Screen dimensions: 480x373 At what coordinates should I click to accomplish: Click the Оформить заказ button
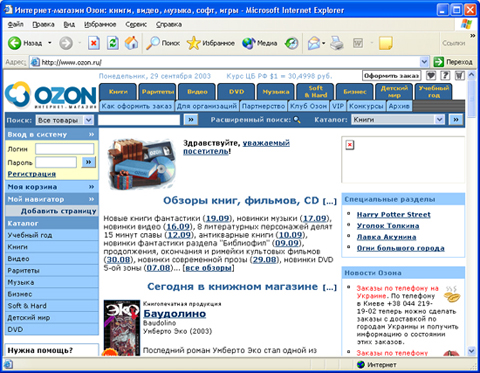[391, 76]
